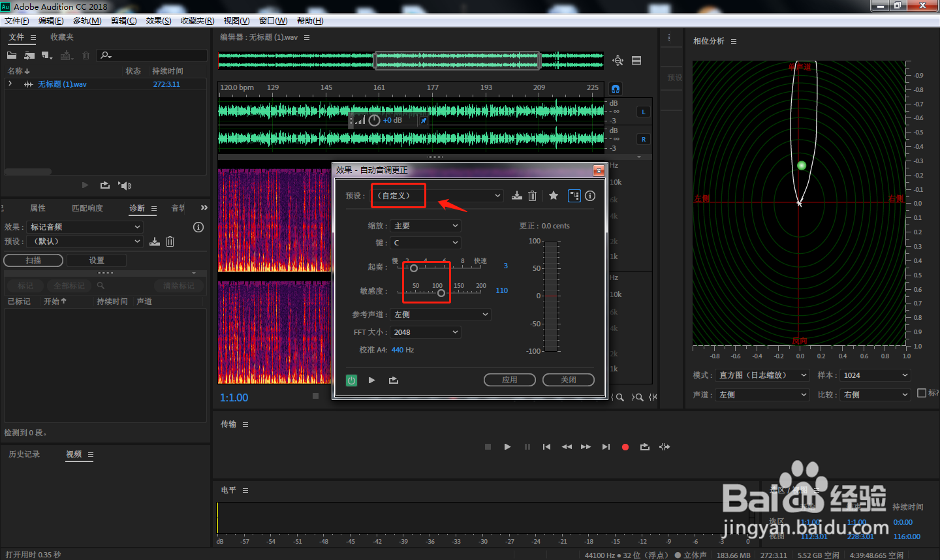
Task: New file icon in Files panel
Action: tap(47, 55)
